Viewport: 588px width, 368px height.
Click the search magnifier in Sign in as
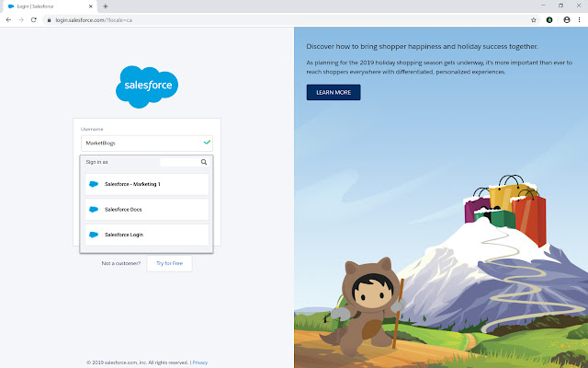(204, 162)
